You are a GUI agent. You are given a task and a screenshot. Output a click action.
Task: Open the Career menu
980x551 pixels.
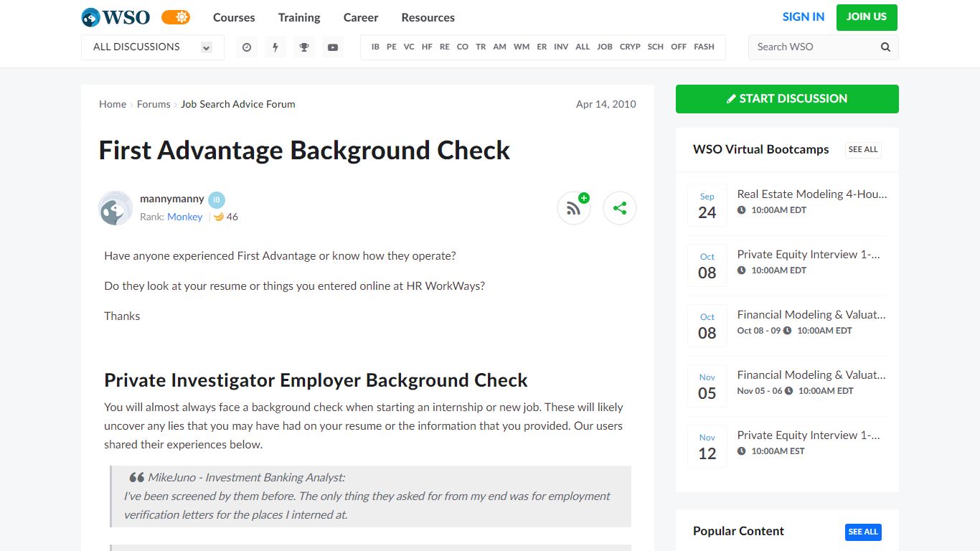click(361, 17)
